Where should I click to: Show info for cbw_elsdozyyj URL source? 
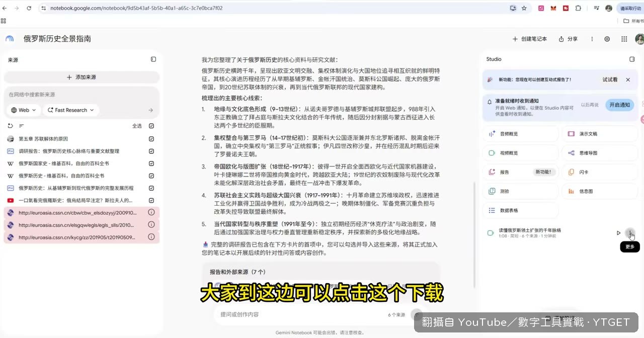click(151, 213)
